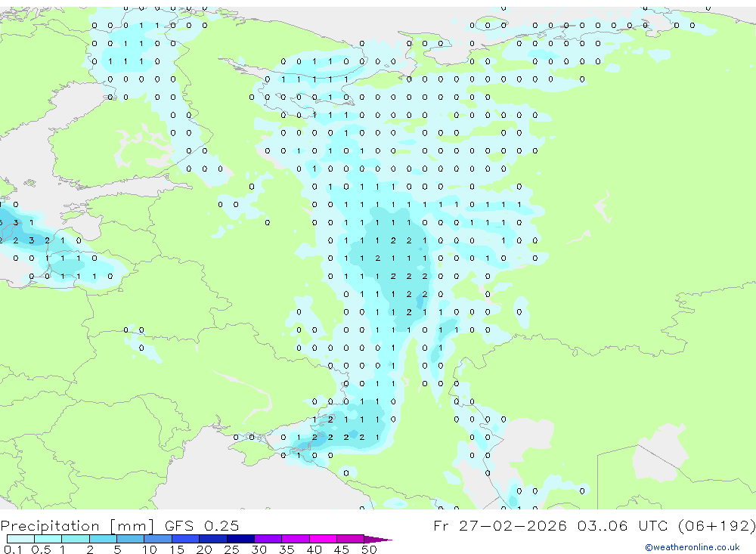Viewport: 756px width, 554px height.
Task: Pick the legend swatch between 35 and 40
Action: tap(296, 539)
